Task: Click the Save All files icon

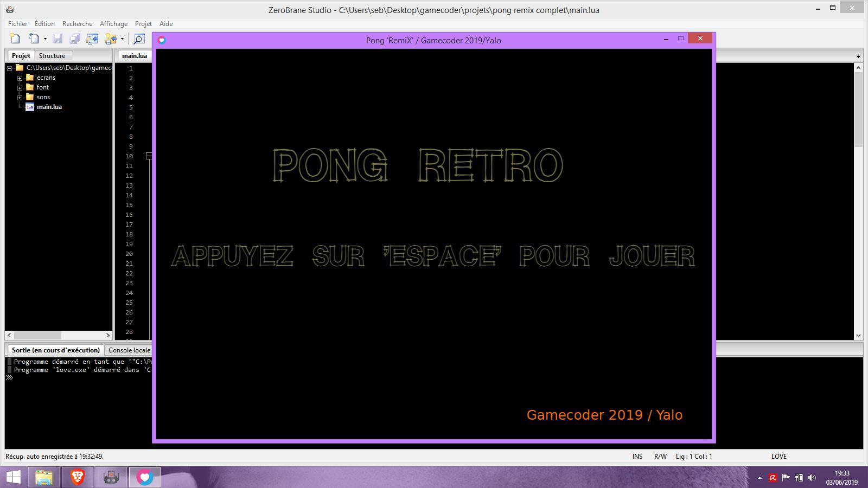Action: click(75, 38)
